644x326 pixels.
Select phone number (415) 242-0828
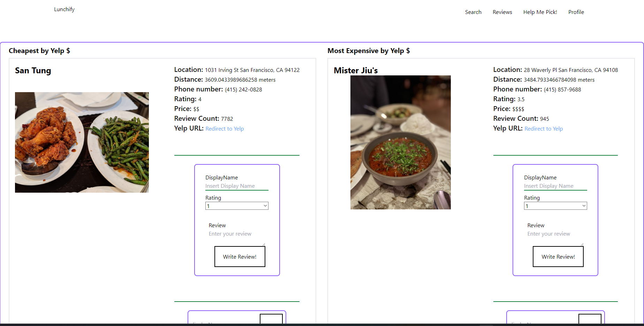tap(243, 90)
